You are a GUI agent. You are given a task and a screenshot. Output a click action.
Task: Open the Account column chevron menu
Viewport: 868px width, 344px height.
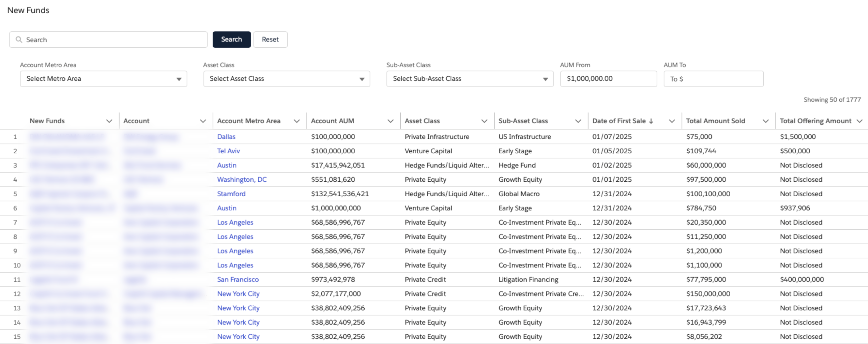(x=203, y=121)
